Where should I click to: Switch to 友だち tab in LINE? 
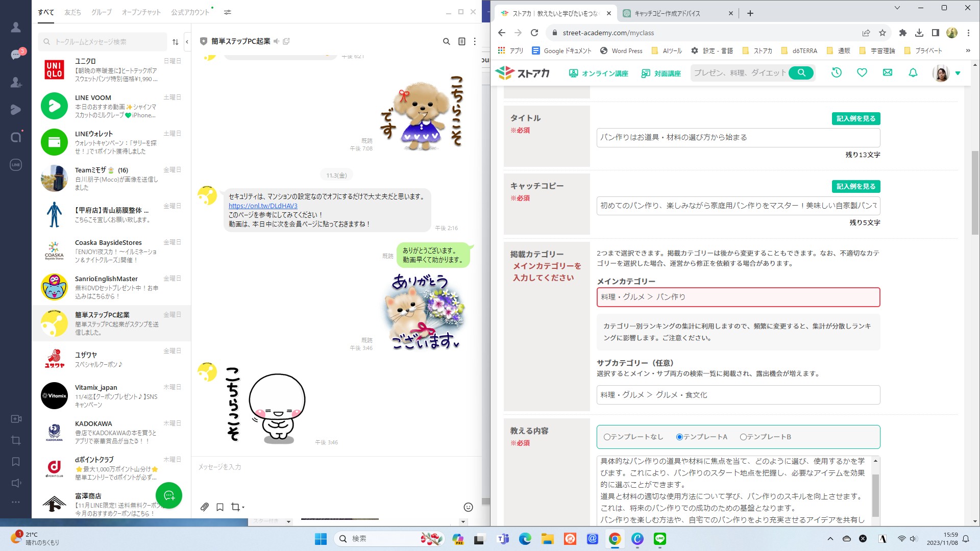tap(72, 12)
